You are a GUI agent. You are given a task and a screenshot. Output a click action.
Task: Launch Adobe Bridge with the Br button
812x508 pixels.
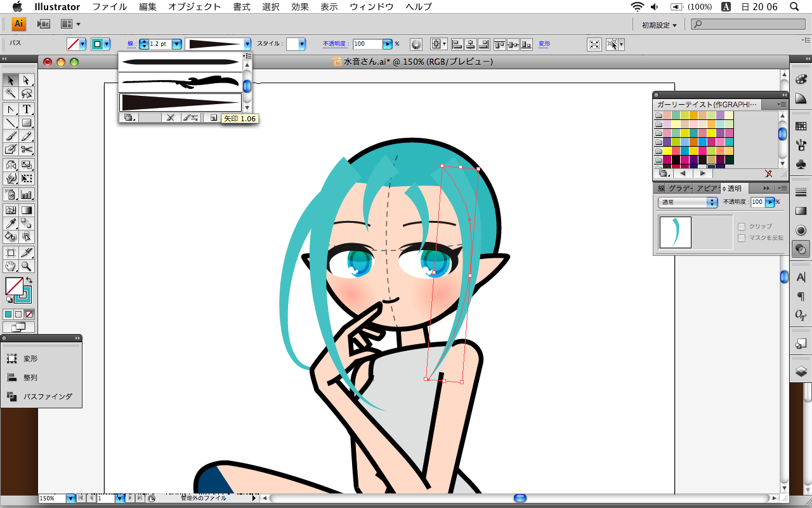coord(44,24)
